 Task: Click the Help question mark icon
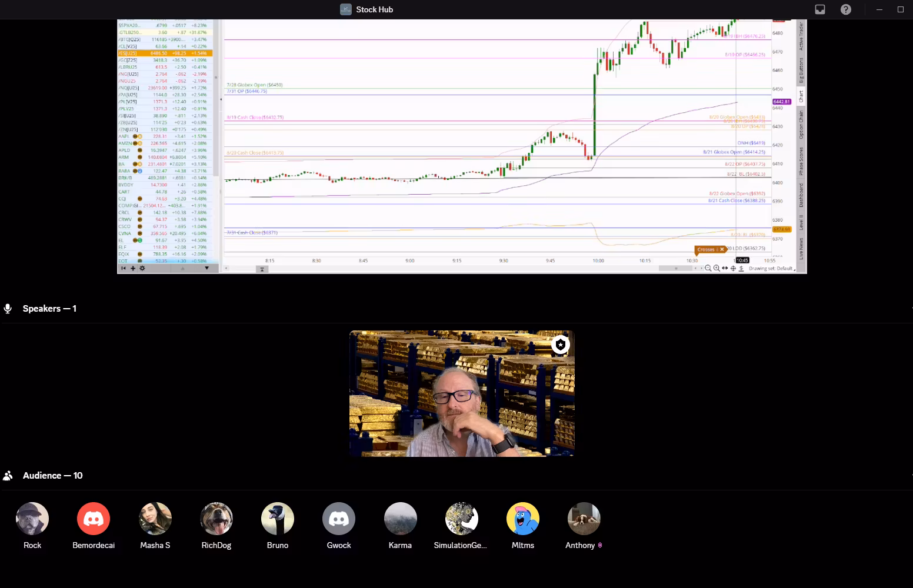click(x=846, y=9)
